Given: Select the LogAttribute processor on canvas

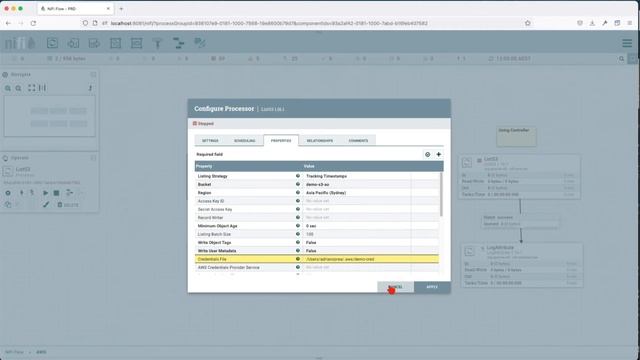Looking at the screenshot, I should tap(522, 265).
